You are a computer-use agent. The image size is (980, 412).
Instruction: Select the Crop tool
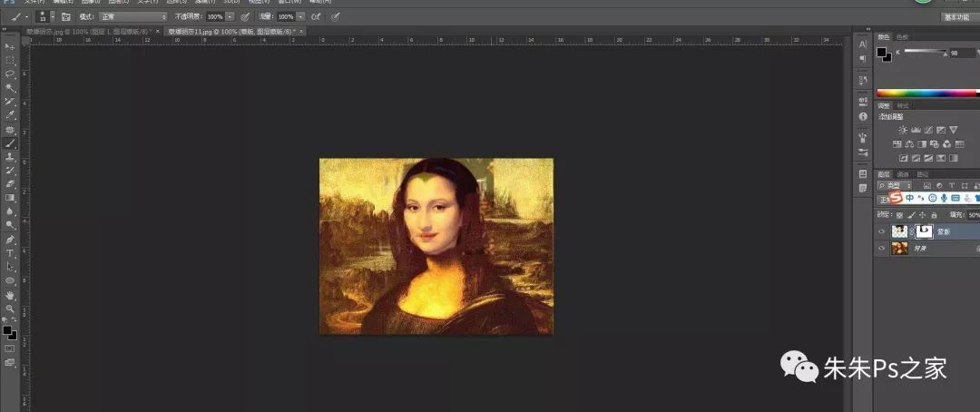coord(10,102)
